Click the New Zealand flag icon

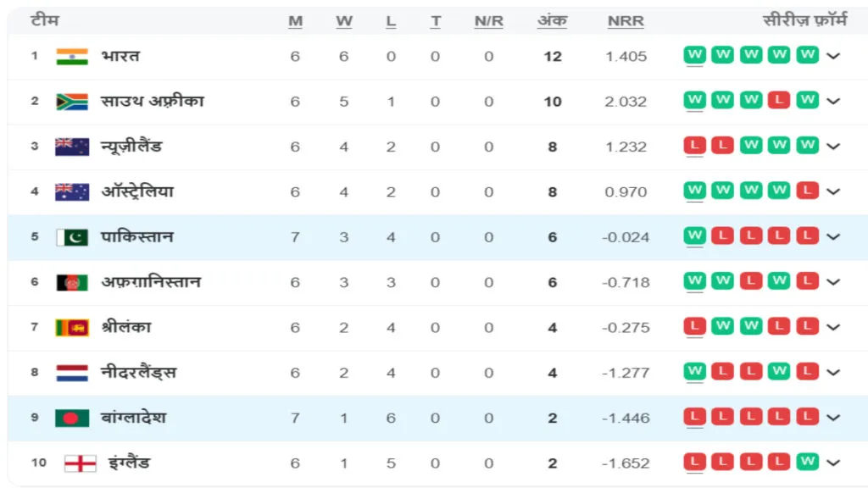[x=72, y=147]
